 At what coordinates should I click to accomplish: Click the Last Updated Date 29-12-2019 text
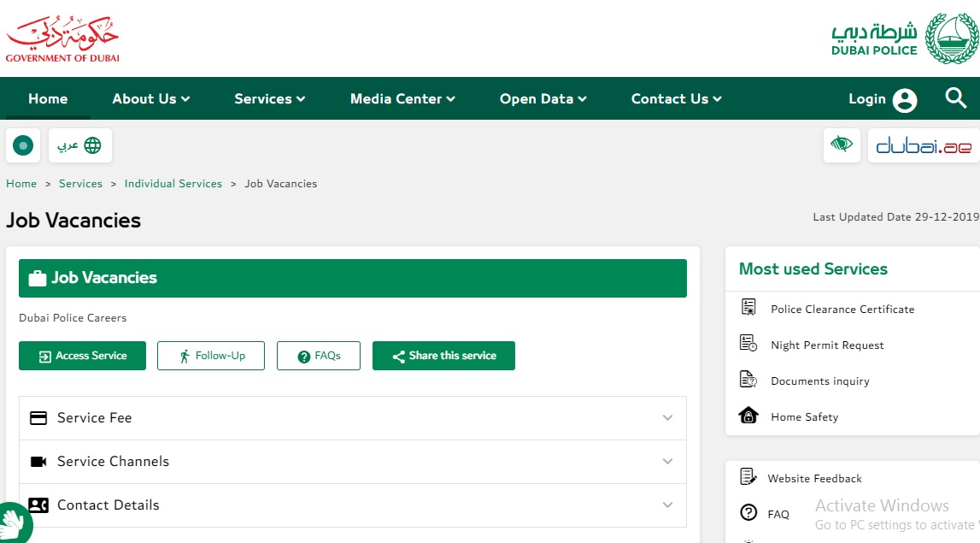[x=895, y=217]
